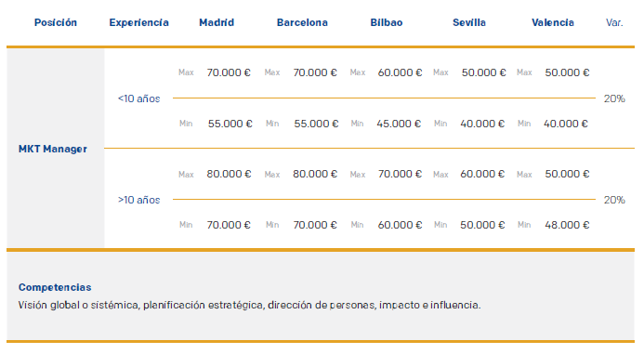Select the MKT Manager row label
This screenshot has height=354, width=644.
pyautogui.click(x=53, y=149)
